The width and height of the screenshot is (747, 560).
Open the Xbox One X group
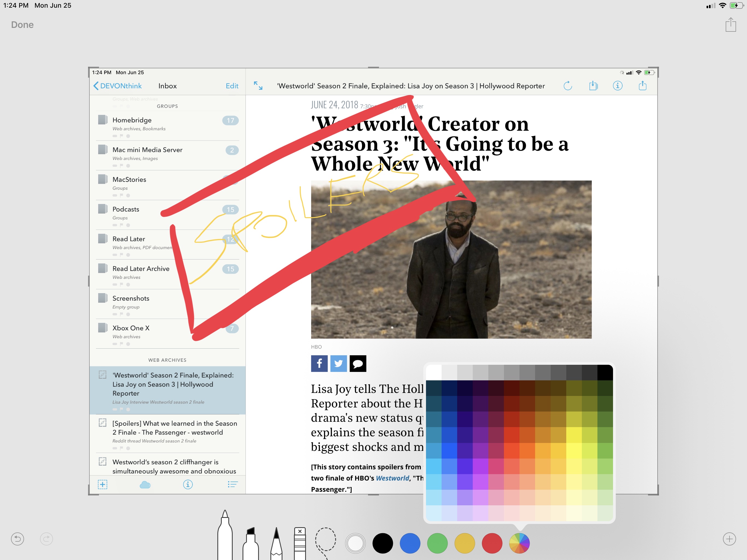168,334
